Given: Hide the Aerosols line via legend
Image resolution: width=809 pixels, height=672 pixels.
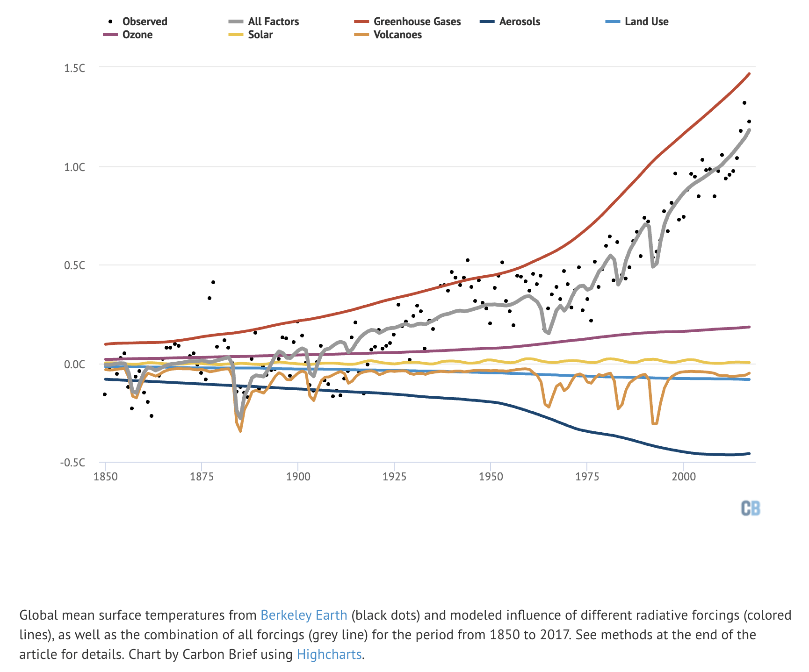Looking at the screenshot, I should pyautogui.click(x=519, y=21).
